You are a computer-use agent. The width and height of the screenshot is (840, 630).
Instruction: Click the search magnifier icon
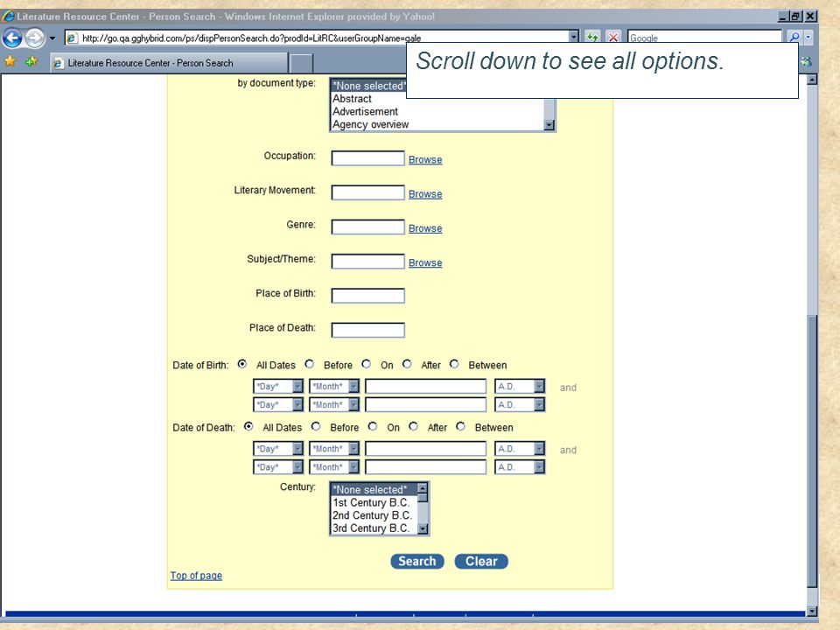(x=794, y=37)
